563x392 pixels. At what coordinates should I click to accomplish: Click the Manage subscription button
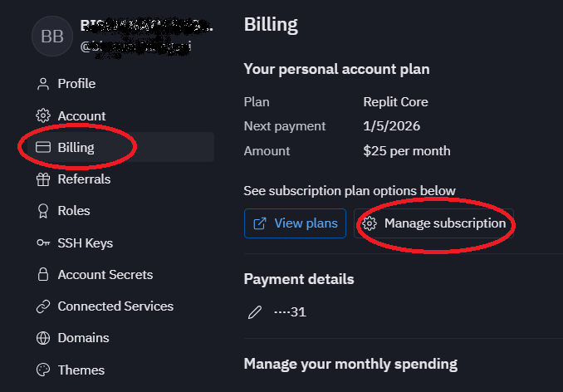coord(434,223)
